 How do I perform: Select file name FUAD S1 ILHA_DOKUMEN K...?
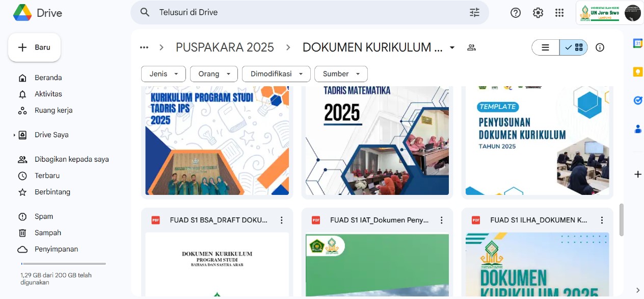coord(539,220)
